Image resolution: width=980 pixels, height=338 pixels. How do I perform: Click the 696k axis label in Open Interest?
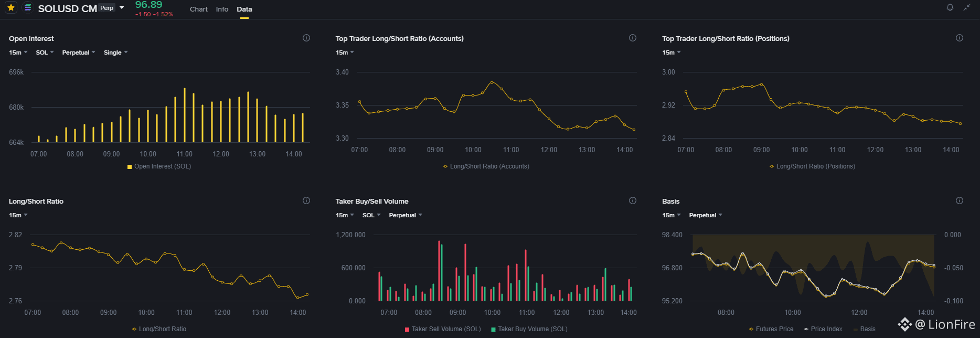(x=16, y=72)
